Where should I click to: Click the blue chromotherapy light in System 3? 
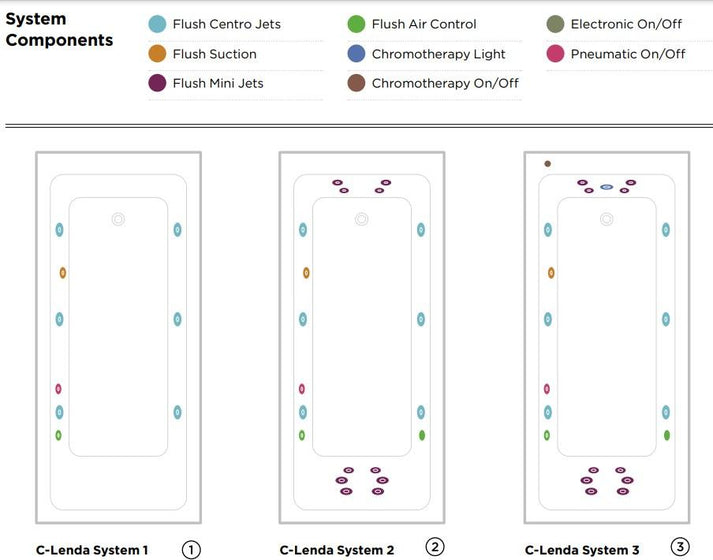coord(606,186)
